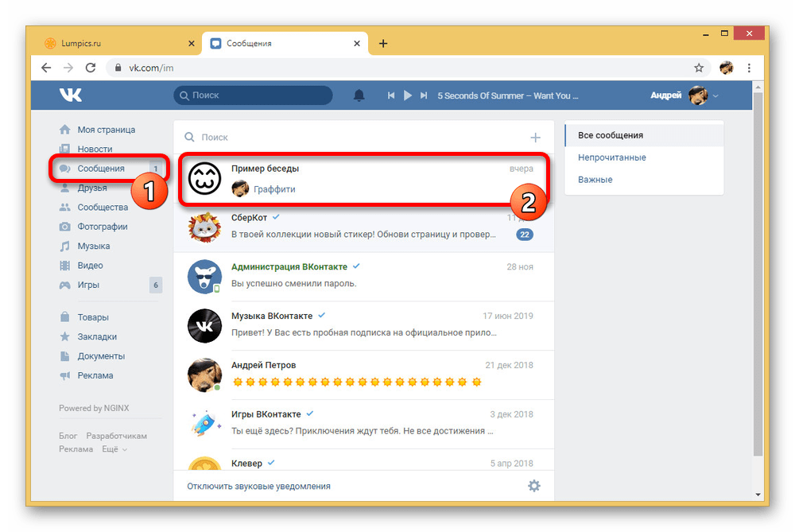
Task: Open the СберКот conversation
Action: pos(363,227)
